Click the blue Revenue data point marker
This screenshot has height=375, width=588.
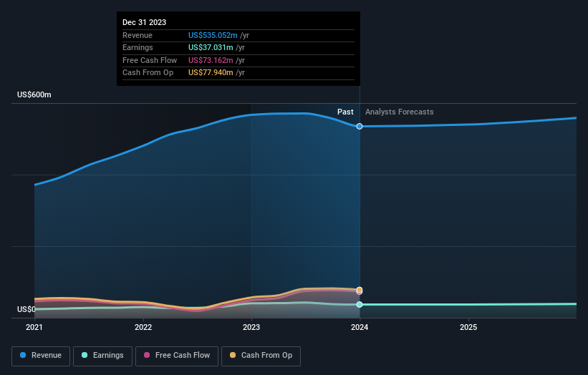tap(360, 126)
